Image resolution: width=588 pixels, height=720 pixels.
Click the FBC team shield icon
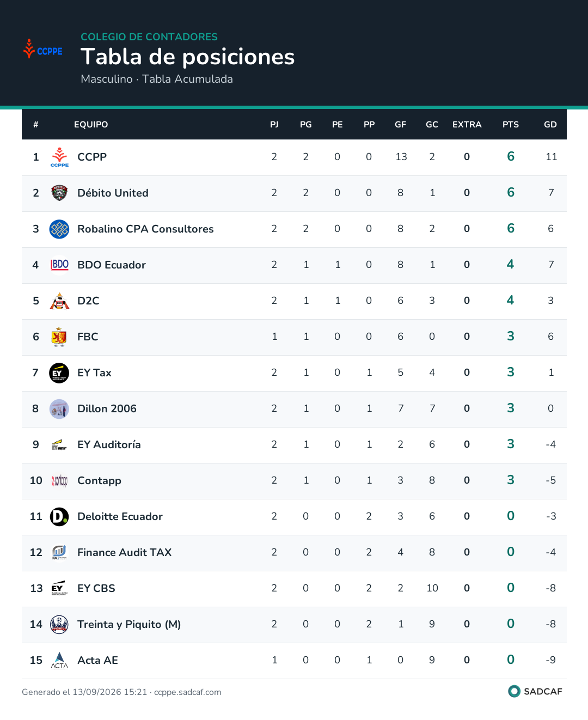[59, 337]
